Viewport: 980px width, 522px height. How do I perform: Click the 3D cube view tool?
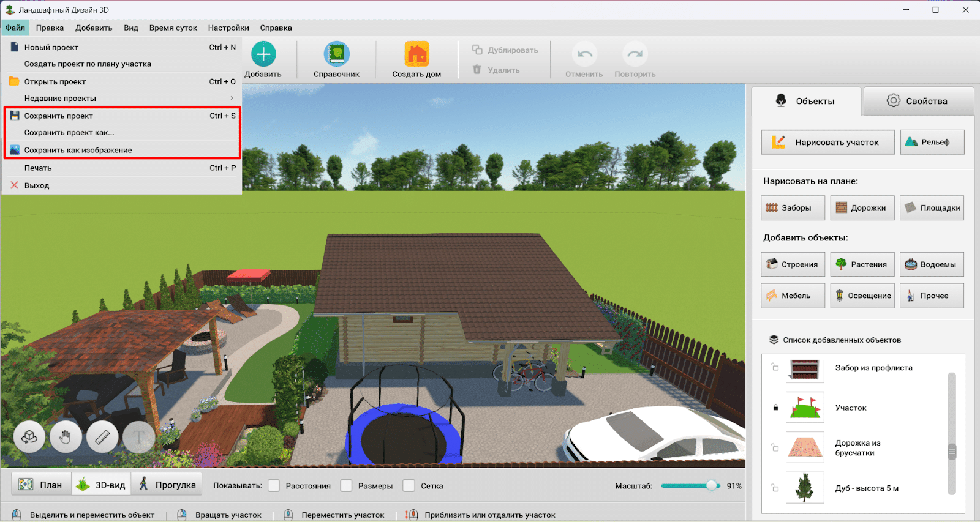29,437
